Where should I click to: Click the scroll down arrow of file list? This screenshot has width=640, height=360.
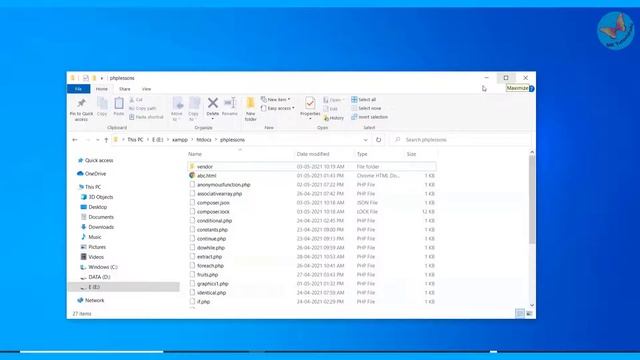[x=532, y=305]
